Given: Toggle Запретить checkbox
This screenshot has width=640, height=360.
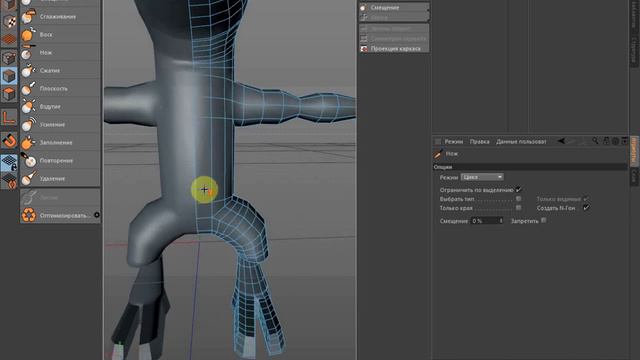Looking at the screenshot, I should tap(543, 220).
